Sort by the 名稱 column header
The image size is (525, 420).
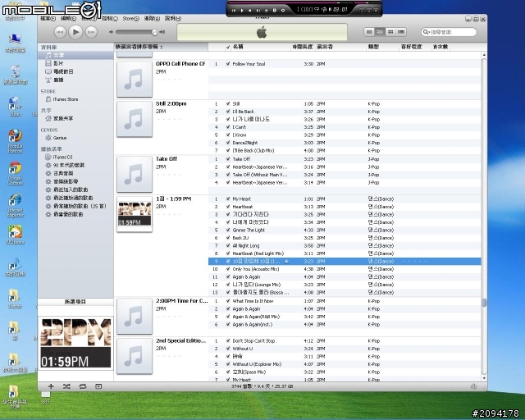tap(261, 47)
